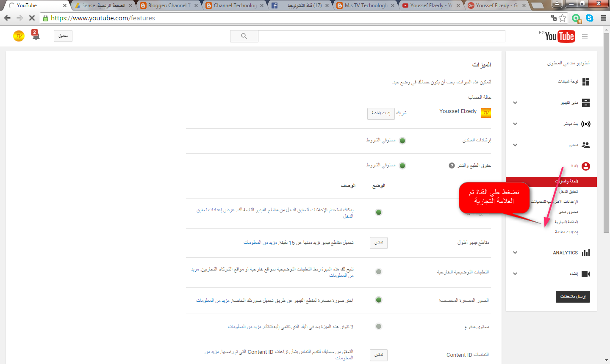Switch to the Facebook قناة التكنولوجيا tab
The image size is (610, 364).
(300, 6)
